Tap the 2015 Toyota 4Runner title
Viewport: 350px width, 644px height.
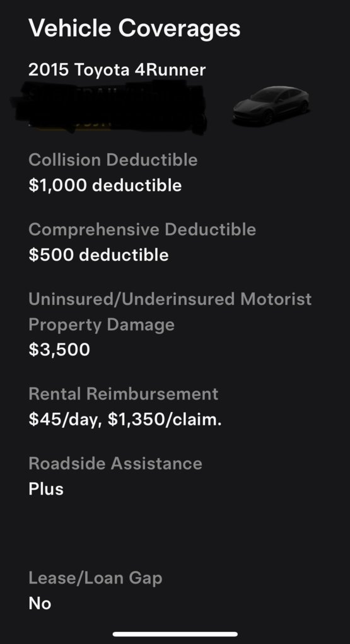117,70
